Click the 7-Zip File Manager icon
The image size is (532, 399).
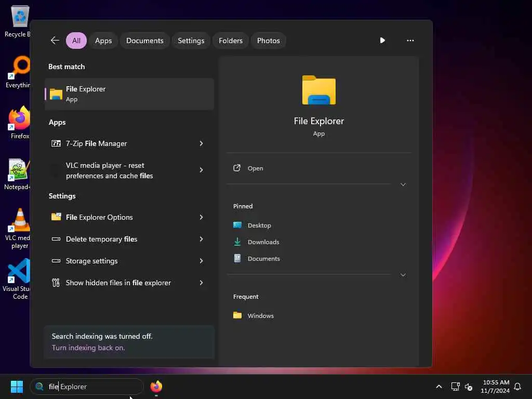click(x=56, y=143)
